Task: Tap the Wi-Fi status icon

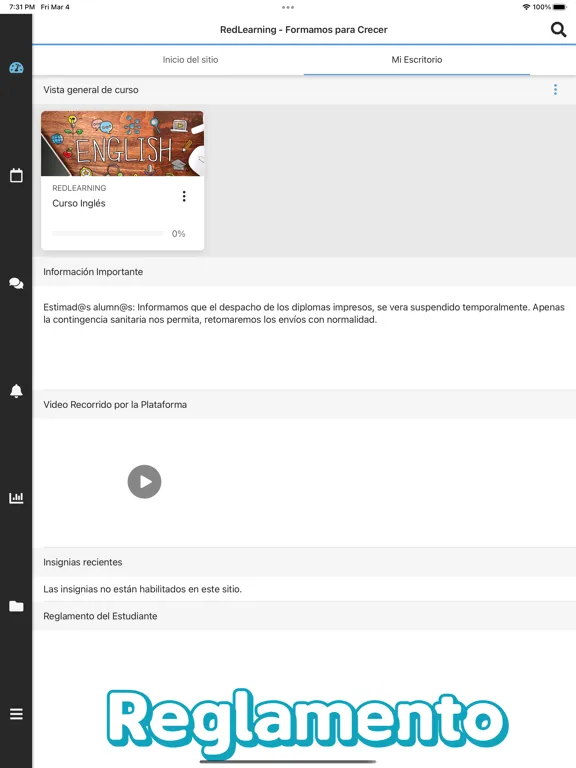Action: point(526,7)
